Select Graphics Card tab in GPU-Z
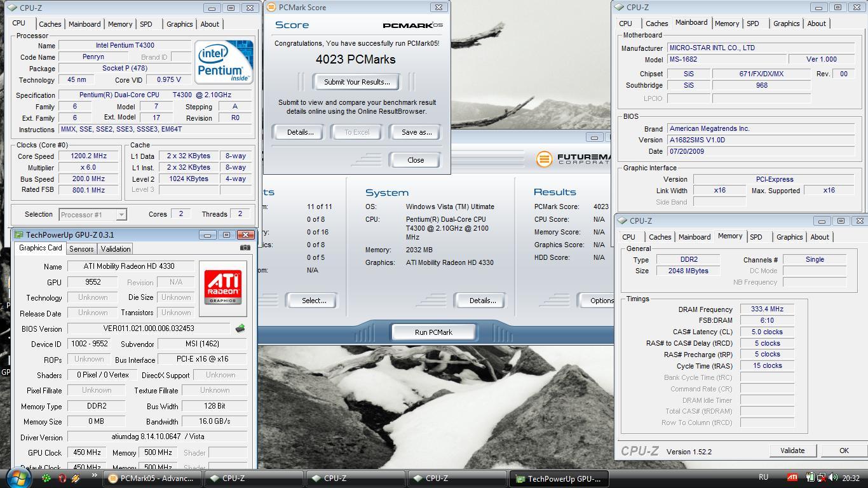Screen dimensions: 868x488 pyautogui.click(x=40, y=248)
